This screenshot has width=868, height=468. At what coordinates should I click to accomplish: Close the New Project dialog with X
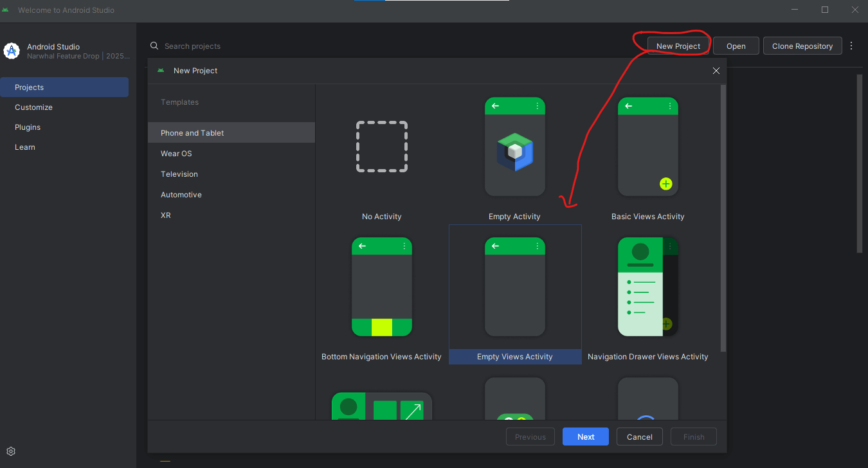pos(716,71)
